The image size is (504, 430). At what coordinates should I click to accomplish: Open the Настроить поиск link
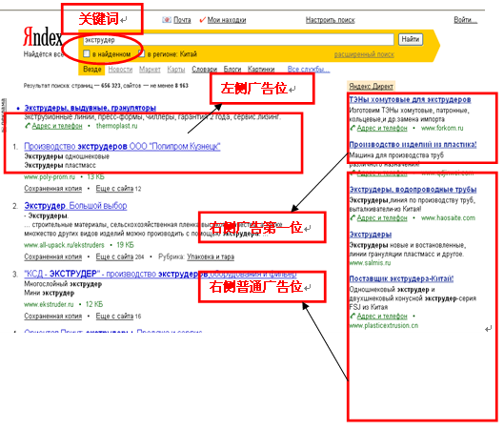(x=330, y=20)
